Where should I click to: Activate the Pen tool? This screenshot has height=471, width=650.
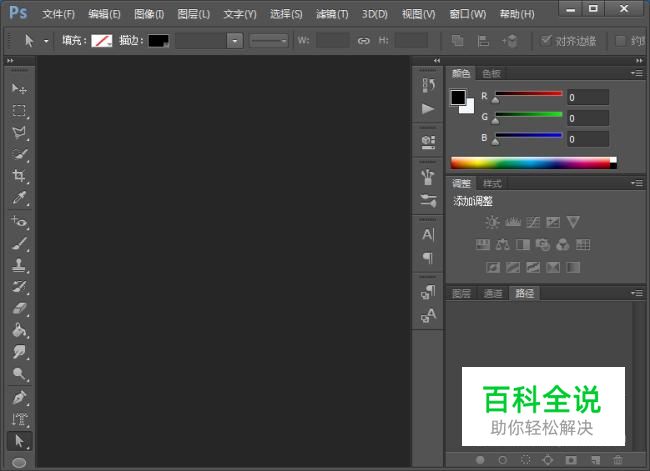click(19, 398)
